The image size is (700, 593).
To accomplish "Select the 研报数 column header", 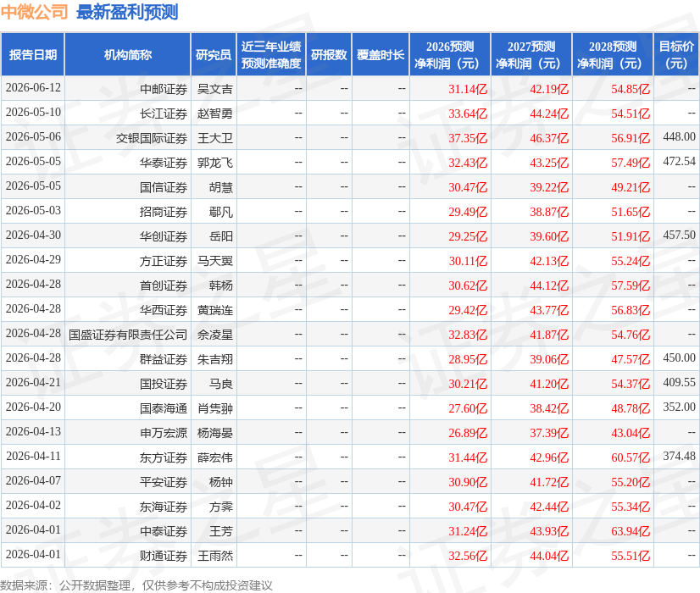I will [x=329, y=54].
